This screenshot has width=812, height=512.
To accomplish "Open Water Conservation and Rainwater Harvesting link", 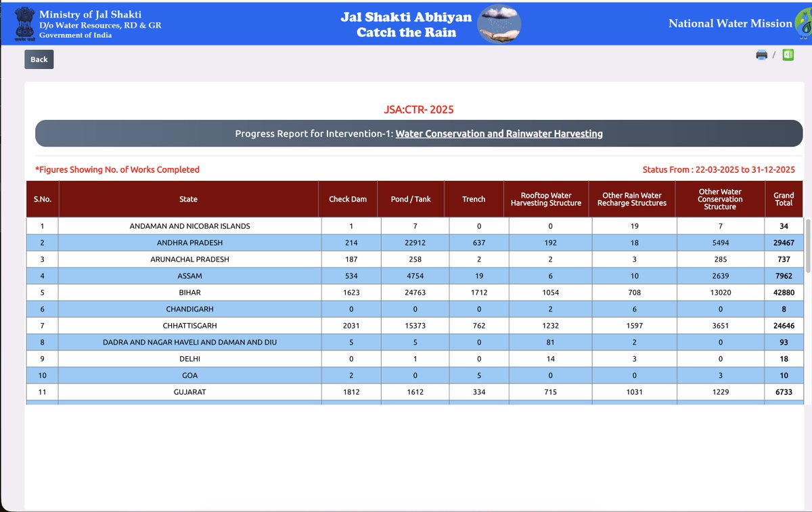I will click(499, 133).
